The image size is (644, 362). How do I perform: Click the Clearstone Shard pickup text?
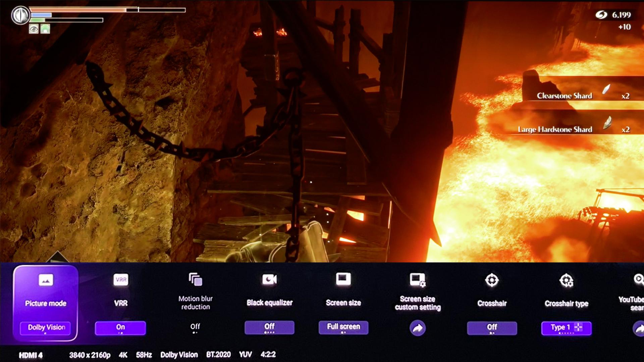[565, 96]
